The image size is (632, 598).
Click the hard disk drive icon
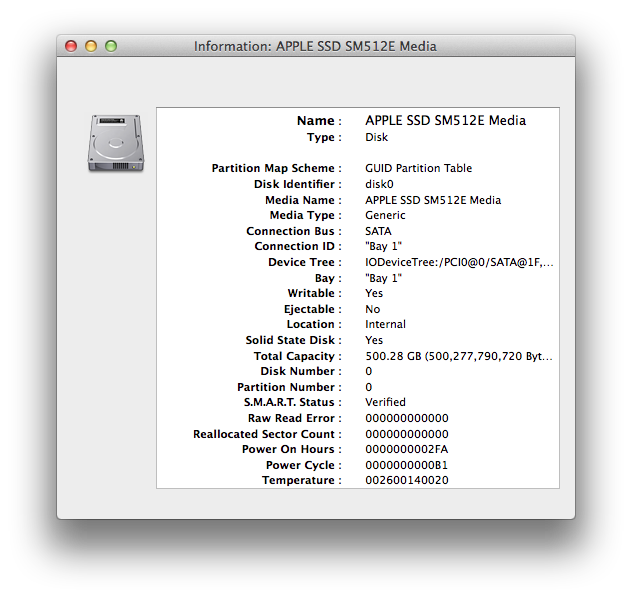click(116, 143)
